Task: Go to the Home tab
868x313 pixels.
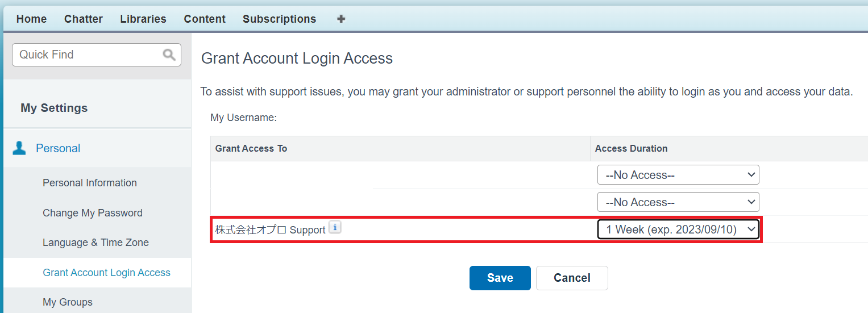Action: tap(31, 19)
